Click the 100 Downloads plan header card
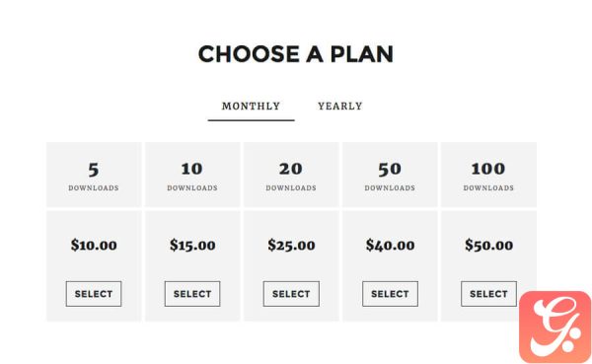Image resolution: width=592 pixels, height=364 pixels. [489, 175]
